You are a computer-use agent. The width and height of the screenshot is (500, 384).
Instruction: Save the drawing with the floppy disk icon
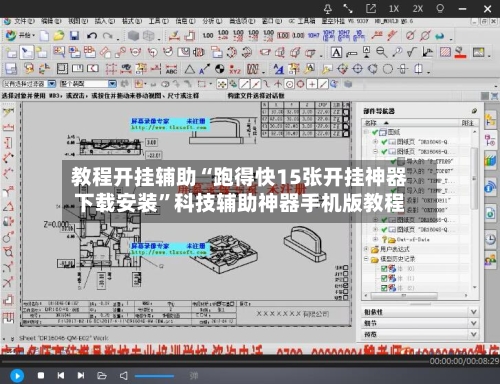tap(74, 36)
